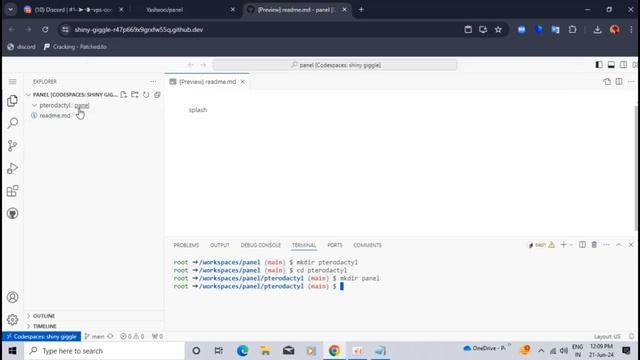Viewport: 640px width, 360px height.
Task: Switch to the Problems tab
Action: (186, 245)
